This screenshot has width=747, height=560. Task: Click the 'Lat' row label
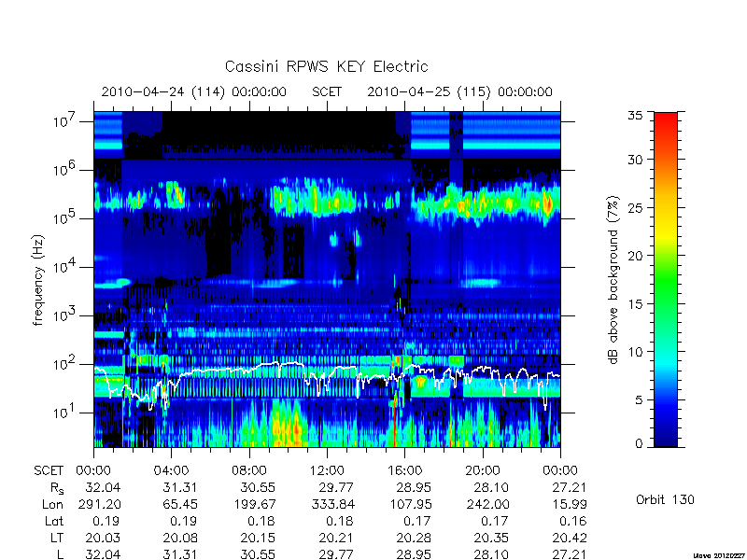click(54, 521)
